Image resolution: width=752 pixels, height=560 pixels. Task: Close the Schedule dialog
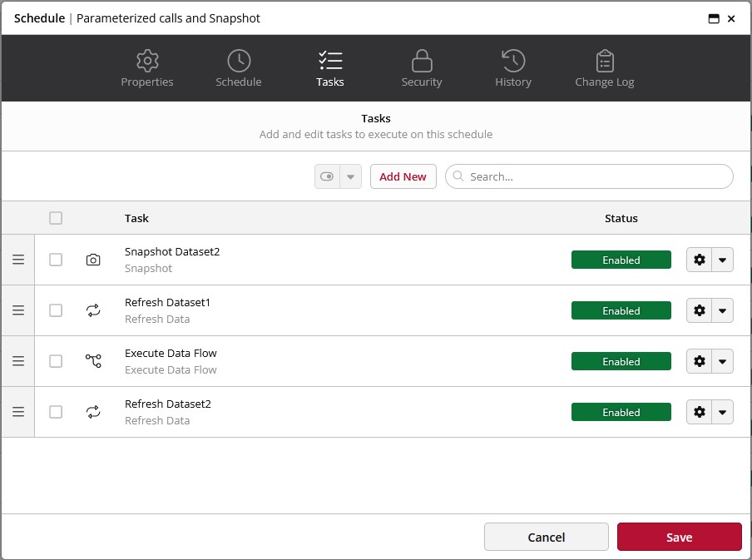tap(731, 18)
